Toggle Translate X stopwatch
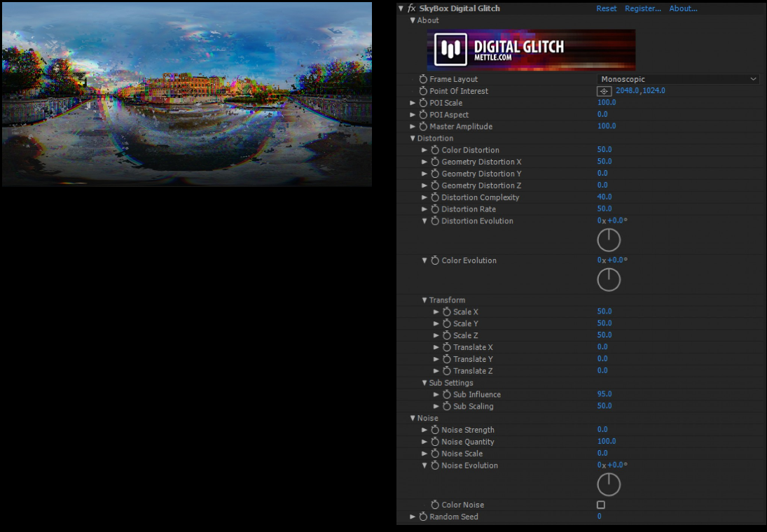Image resolution: width=767 pixels, height=532 pixels. (x=447, y=347)
